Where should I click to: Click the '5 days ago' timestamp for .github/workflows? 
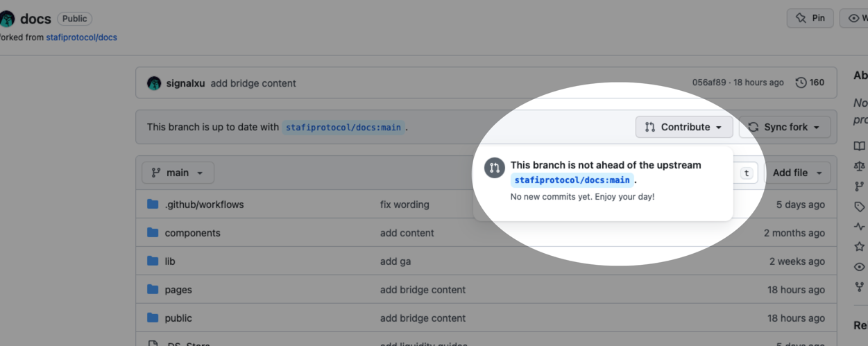(x=801, y=205)
